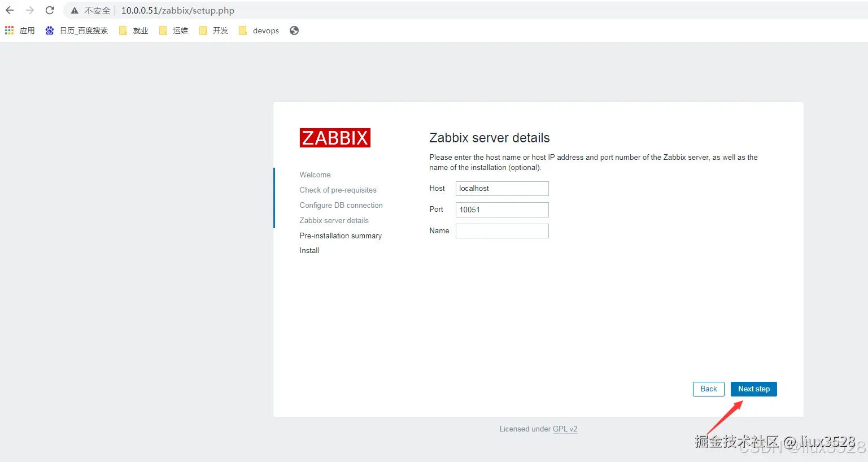Click the Host input field

(502, 189)
